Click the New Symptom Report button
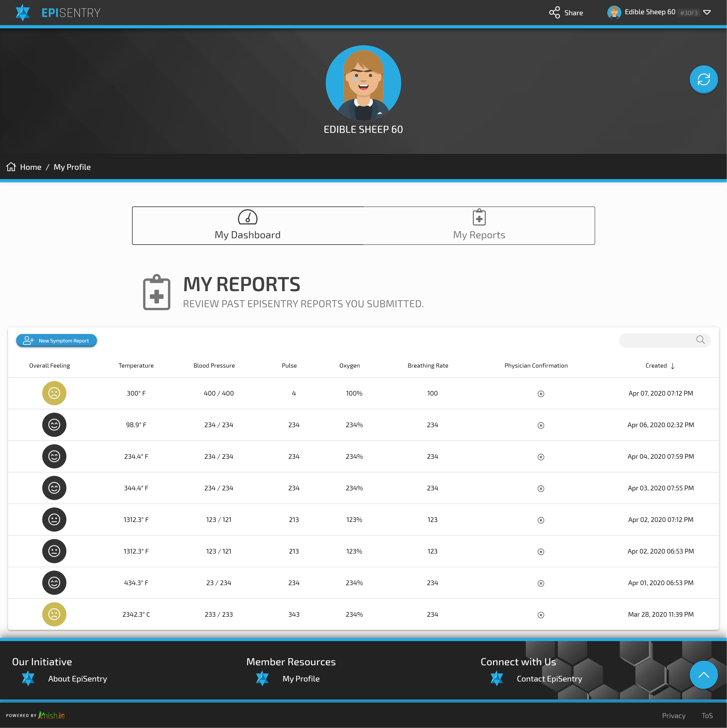 pos(57,341)
